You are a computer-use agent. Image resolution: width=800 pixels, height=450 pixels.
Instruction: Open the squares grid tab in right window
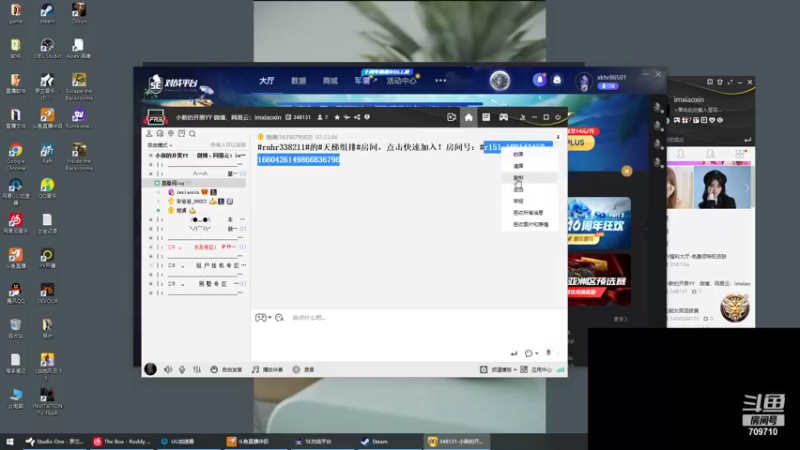click(x=740, y=154)
